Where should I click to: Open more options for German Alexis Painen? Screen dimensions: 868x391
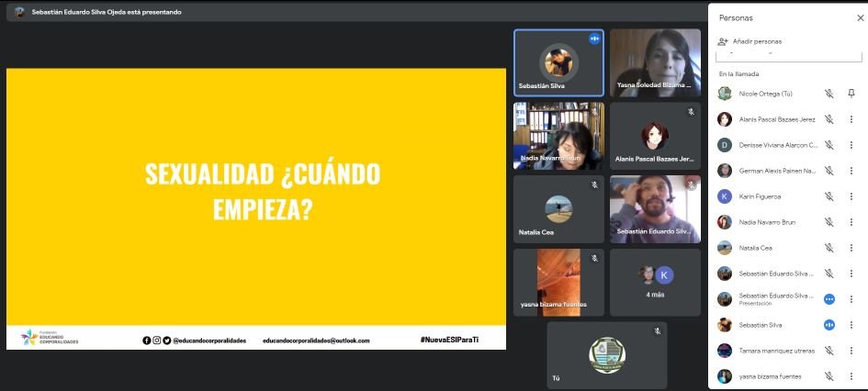tap(851, 171)
